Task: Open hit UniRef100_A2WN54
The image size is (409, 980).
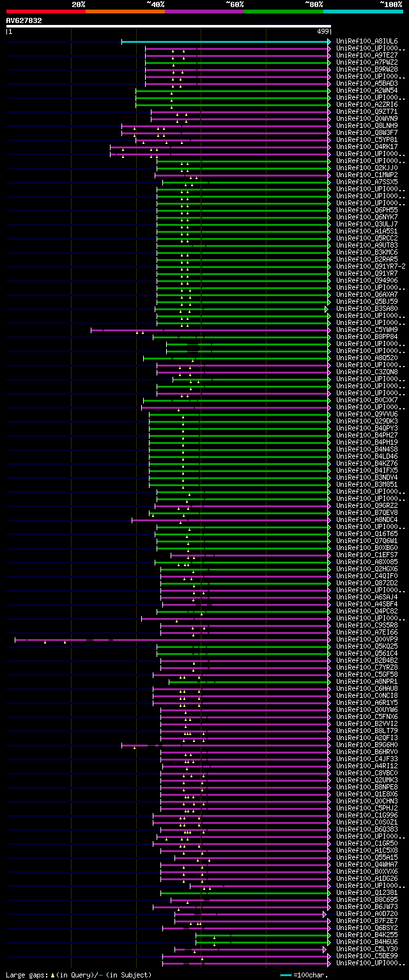Action: pyautogui.click(x=367, y=91)
